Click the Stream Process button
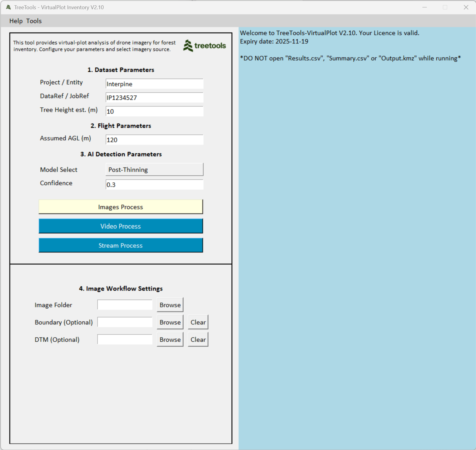This screenshot has width=476, height=450. coord(121,245)
